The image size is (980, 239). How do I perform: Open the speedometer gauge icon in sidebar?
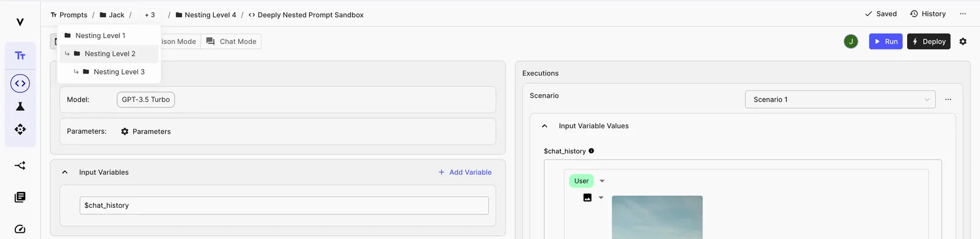click(20, 229)
